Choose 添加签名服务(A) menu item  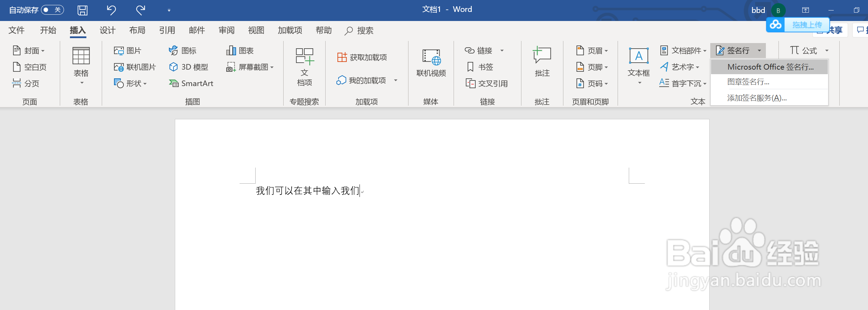[769, 98]
